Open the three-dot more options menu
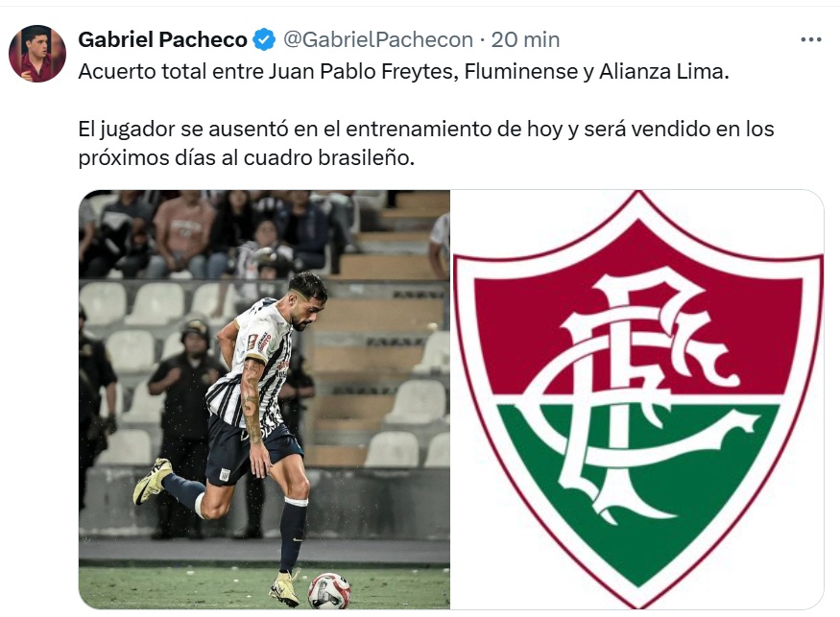The image size is (840, 617). coord(810,39)
